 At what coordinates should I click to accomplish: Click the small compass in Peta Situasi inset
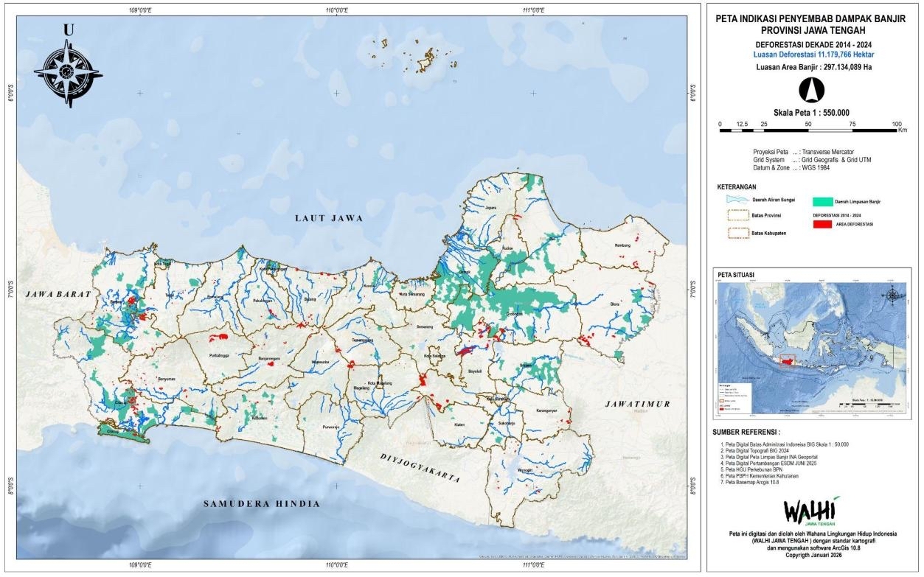pos(893,296)
